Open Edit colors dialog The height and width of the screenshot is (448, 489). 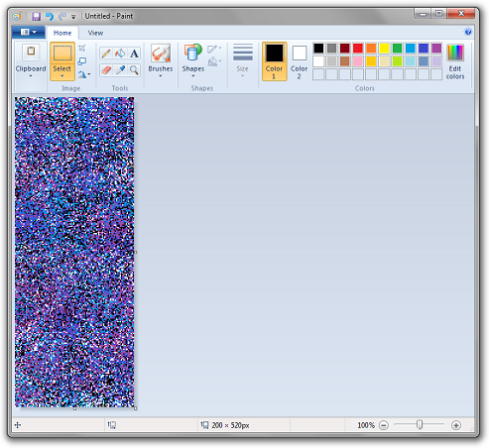click(x=455, y=61)
